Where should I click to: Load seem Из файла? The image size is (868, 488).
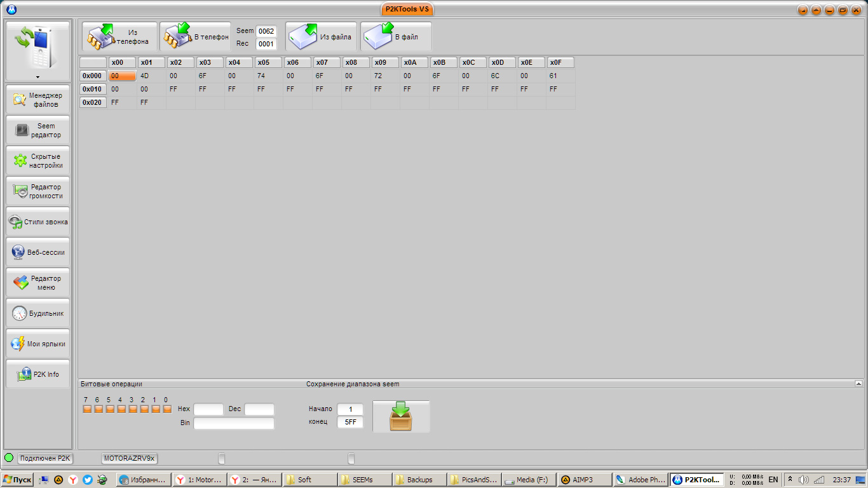321,37
